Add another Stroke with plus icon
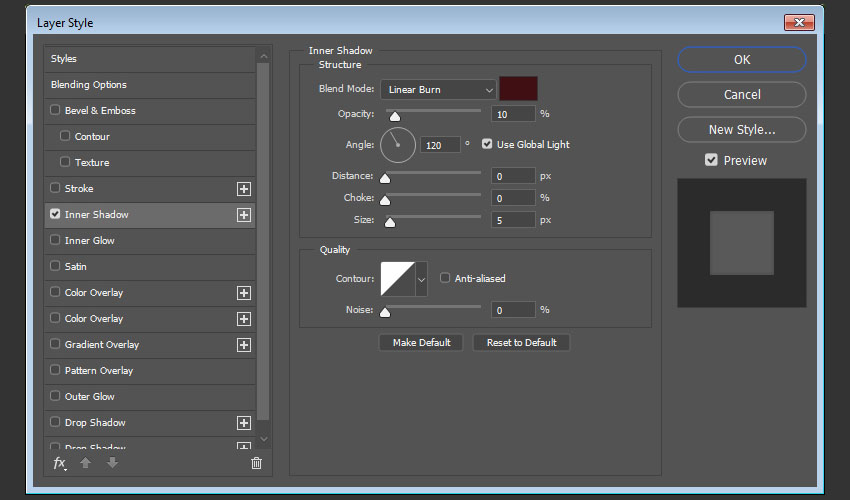 (x=244, y=189)
